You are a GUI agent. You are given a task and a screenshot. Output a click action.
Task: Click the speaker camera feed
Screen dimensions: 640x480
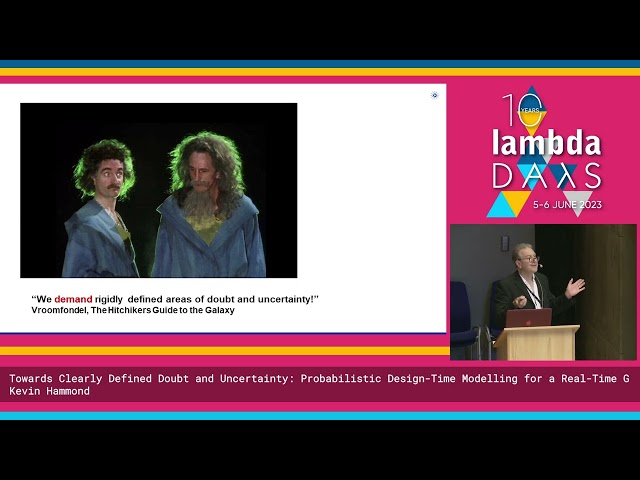coord(543,292)
